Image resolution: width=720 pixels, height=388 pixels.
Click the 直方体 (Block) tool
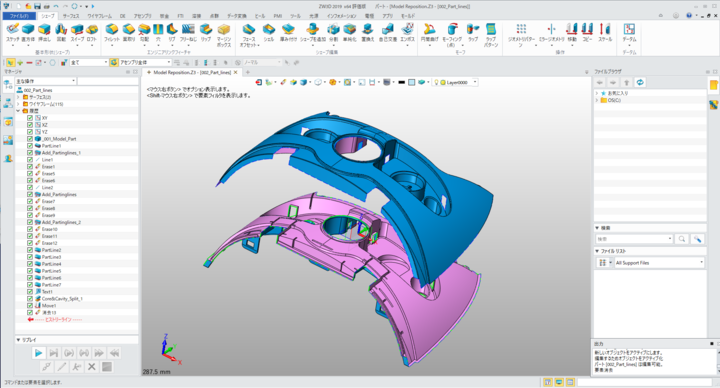tap(28, 33)
